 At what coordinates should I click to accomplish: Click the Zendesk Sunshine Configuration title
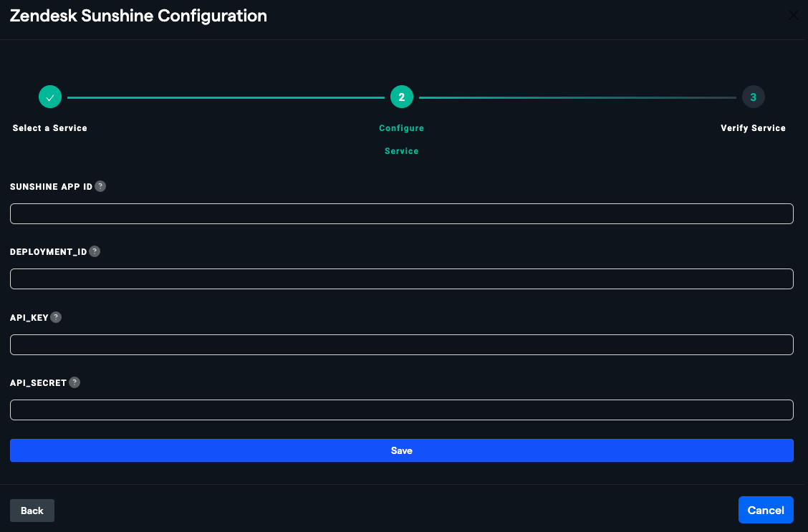pyautogui.click(x=138, y=15)
